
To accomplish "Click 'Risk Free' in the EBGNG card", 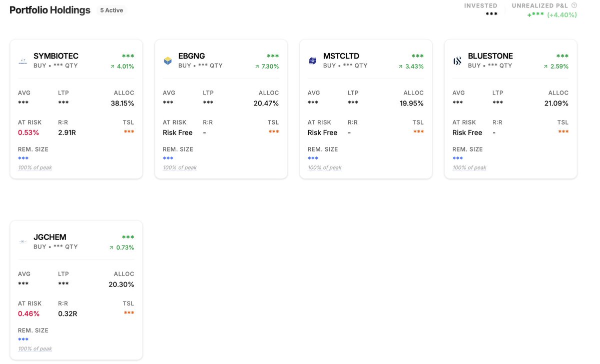I will pos(178,132).
